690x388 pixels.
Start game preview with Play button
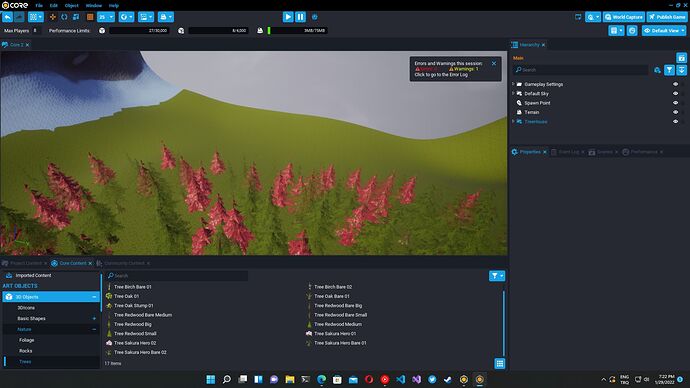pos(288,17)
